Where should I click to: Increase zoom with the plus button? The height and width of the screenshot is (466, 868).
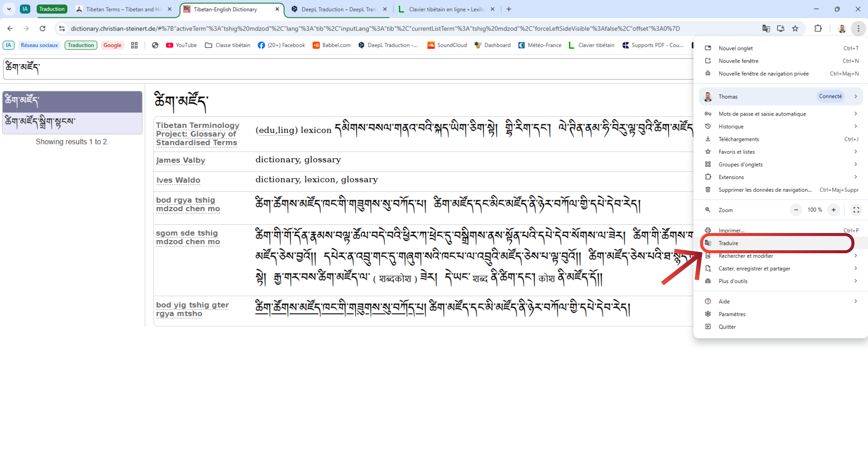coord(834,210)
